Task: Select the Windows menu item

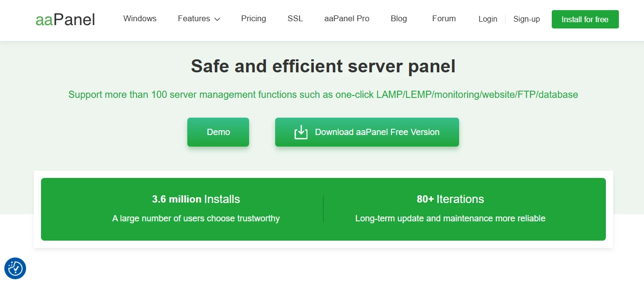Action: click(x=140, y=19)
